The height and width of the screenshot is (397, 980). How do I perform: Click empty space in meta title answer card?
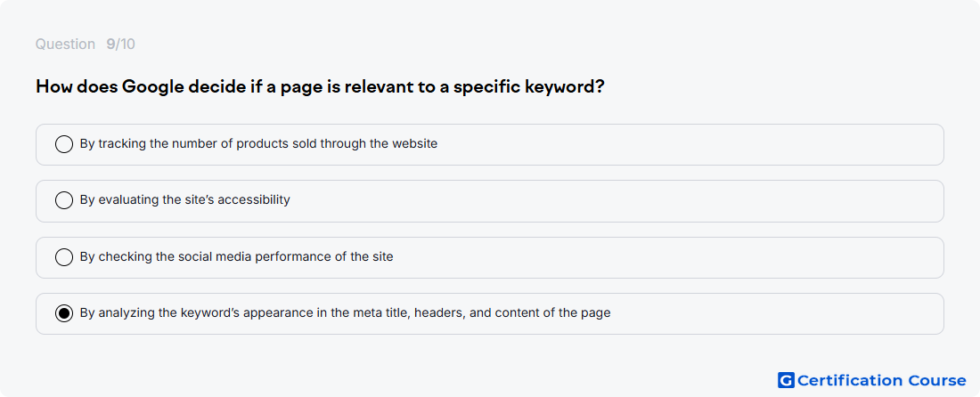tap(775, 313)
